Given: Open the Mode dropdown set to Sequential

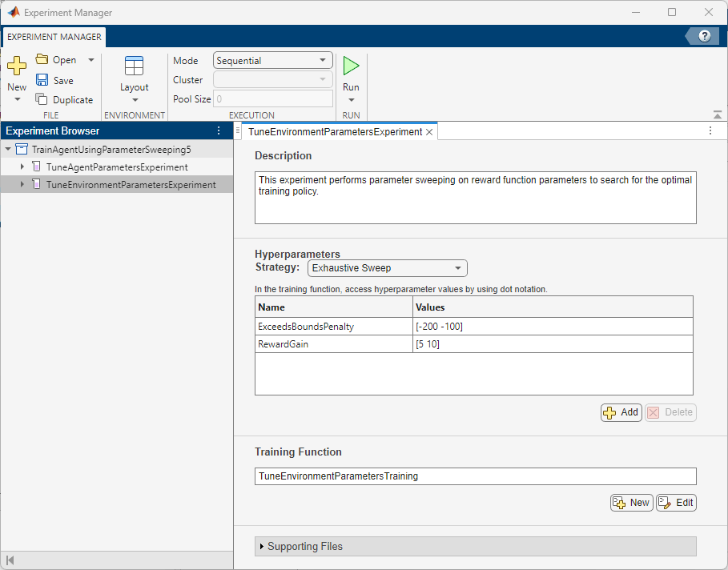Looking at the screenshot, I should coord(272,60).
